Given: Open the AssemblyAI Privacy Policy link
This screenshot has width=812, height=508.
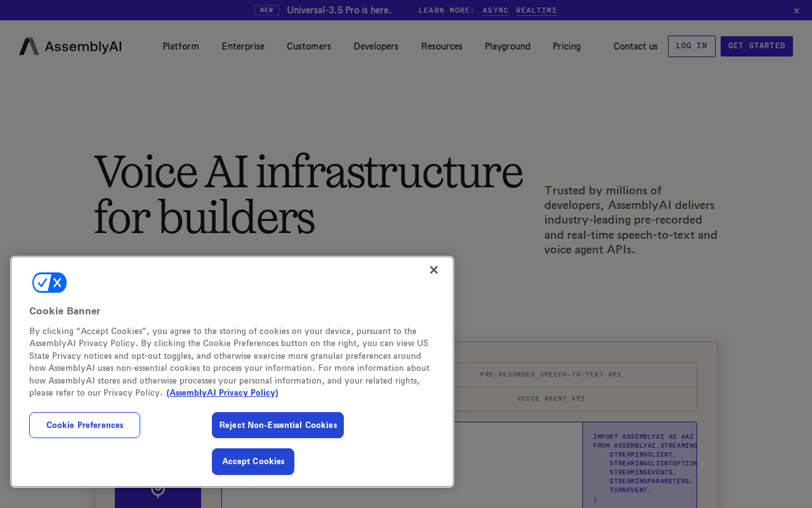Looking at the screenshot, I should tap(222, 393).
